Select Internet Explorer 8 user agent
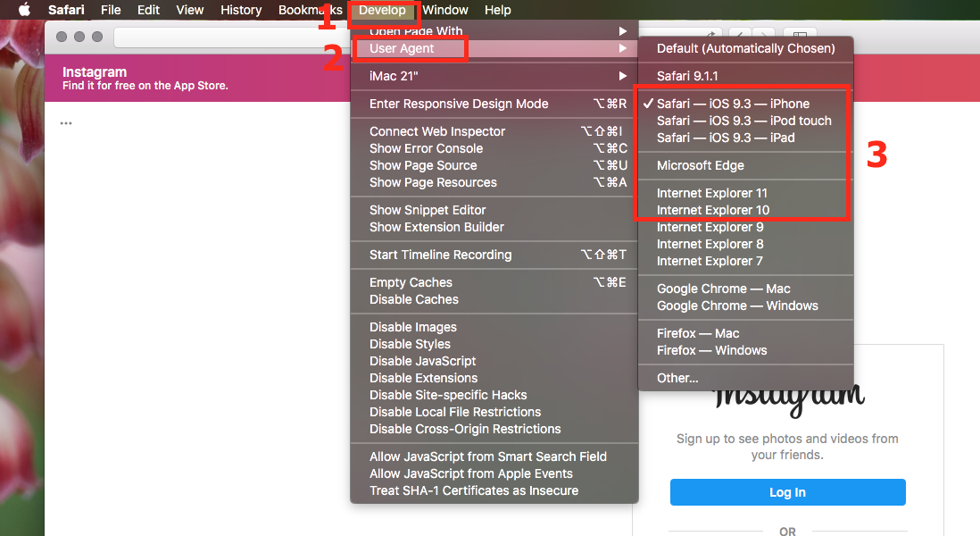The height and width of the screenshot is (536, 980). [745, 244]
